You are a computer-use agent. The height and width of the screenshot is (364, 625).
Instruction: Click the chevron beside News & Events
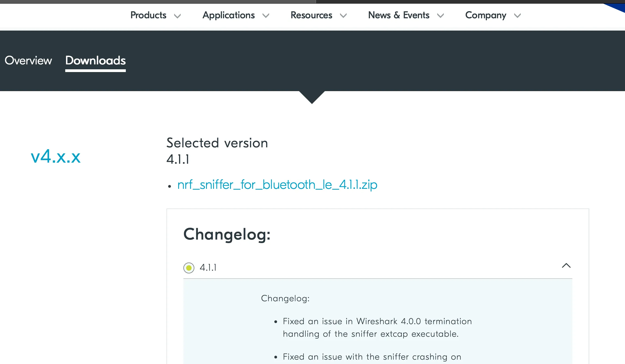click(441, 16)
